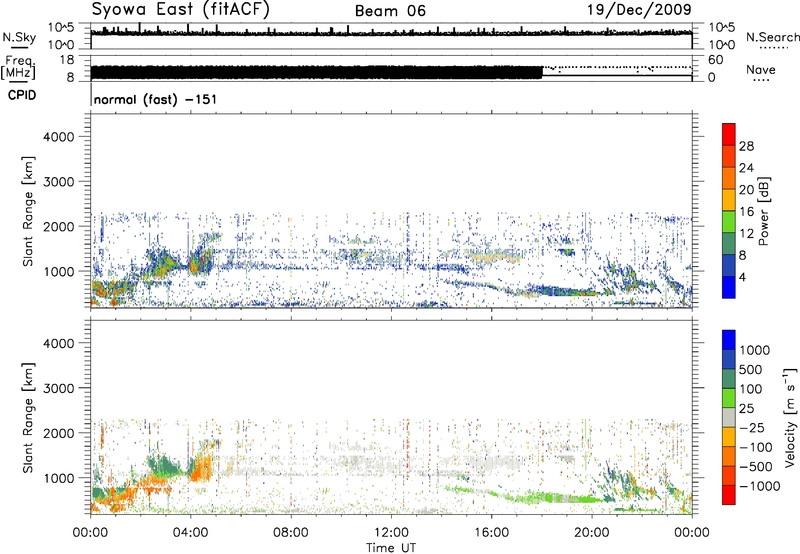This screenshot has height=554, width=800.
Task: Click the -25 label on the velocity colorbar
Action: coord(752,427)
